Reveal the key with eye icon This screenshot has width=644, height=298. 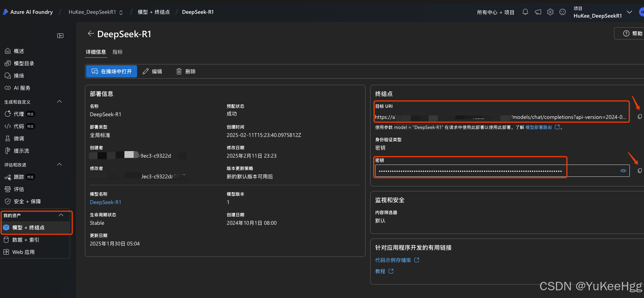(623, 171)
